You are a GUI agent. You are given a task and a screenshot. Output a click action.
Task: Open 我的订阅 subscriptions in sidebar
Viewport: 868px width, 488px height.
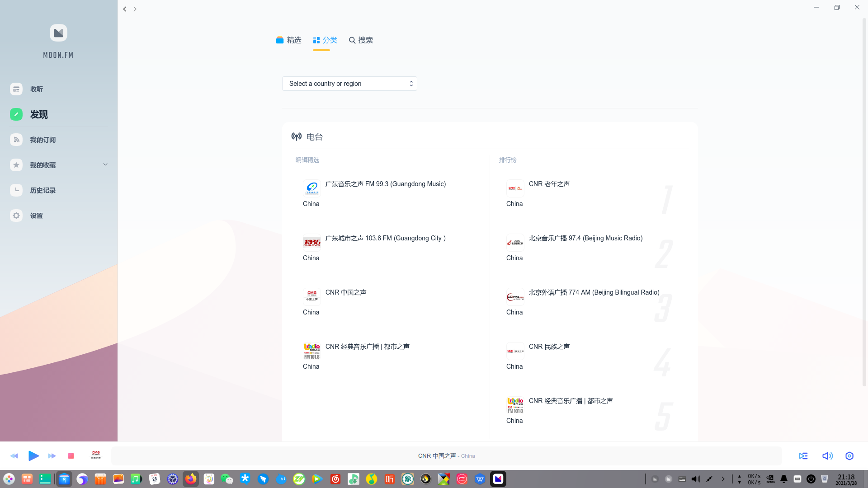(42, 140)
